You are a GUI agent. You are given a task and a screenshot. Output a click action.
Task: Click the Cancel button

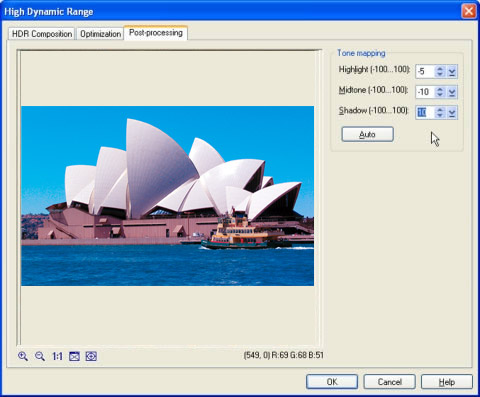(389, 382)
